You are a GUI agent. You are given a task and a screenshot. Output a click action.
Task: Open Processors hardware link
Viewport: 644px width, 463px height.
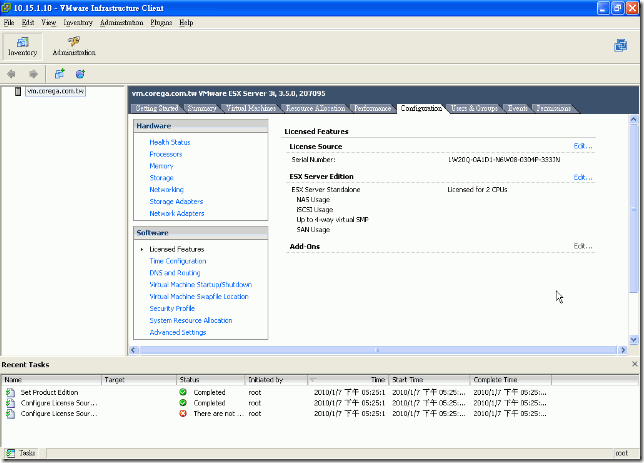[x=166, y=154]
